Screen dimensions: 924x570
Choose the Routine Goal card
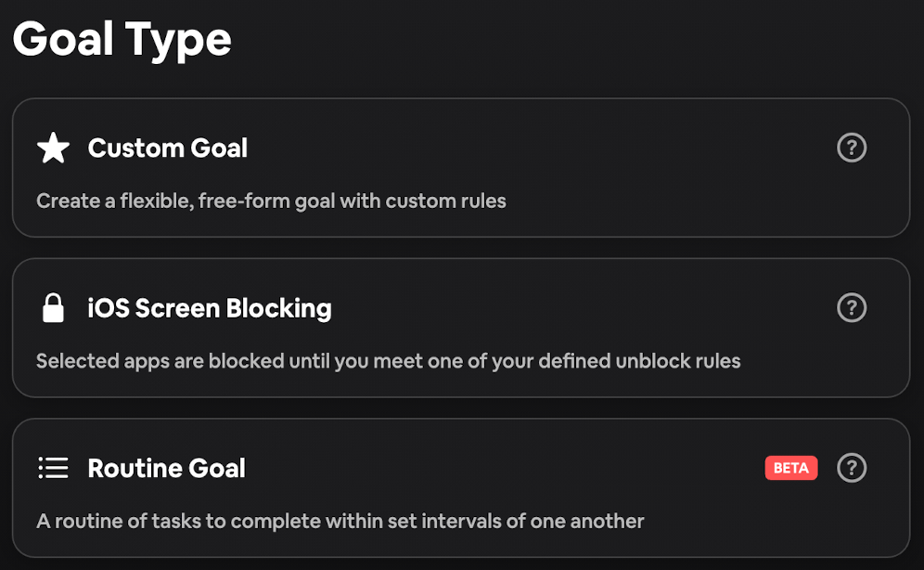click(461, 487)
